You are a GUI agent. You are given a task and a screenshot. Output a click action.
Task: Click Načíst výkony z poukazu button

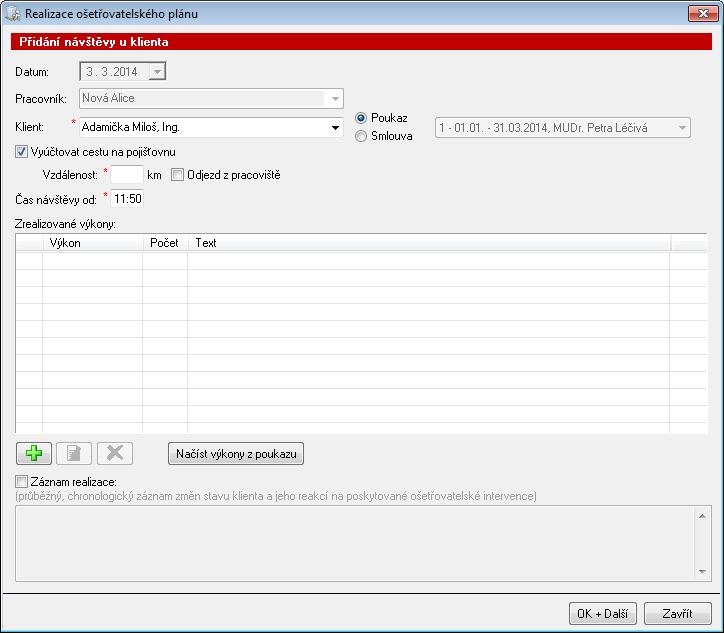pos(236,453)
